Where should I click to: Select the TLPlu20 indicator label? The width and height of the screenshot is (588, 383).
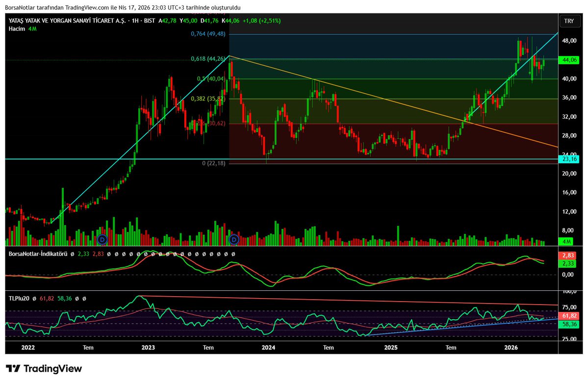(19, 299)
